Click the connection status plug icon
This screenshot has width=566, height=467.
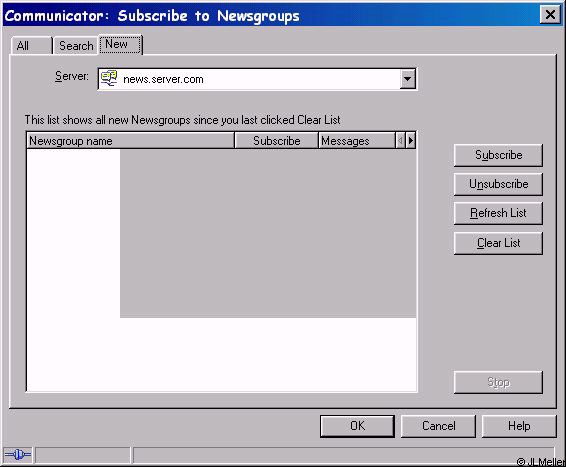tap(18, 454)
